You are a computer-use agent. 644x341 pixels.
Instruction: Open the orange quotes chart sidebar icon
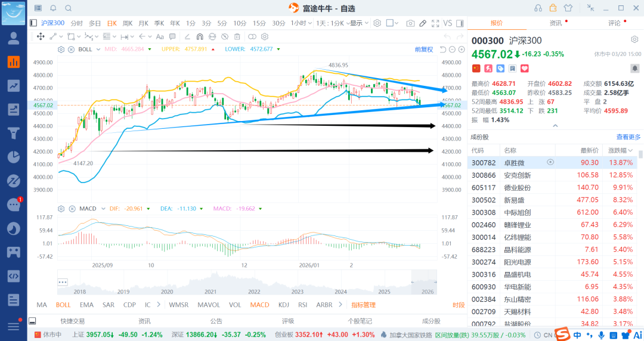click(14, 62)
